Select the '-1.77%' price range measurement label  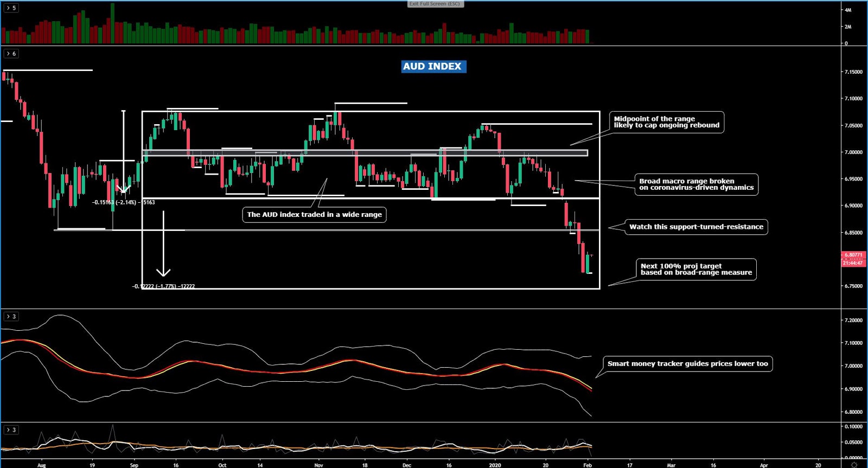tap(163, 286)
